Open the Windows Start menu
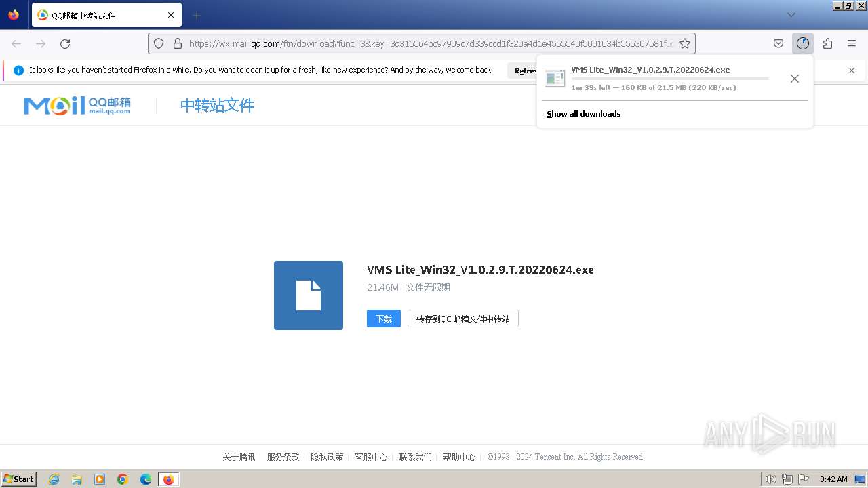The height and width of the screenshot is (488, 868). click(18, 479)
